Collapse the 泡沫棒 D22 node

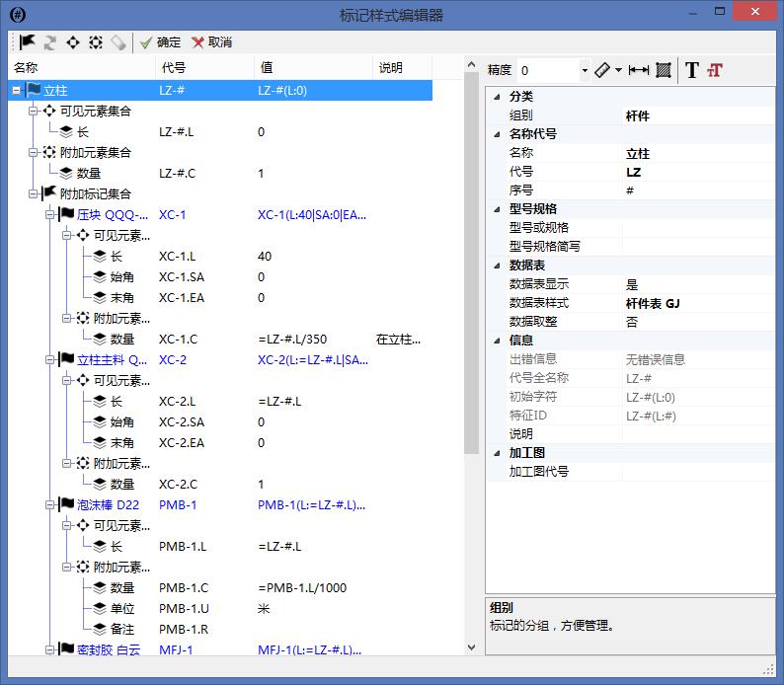49,504
